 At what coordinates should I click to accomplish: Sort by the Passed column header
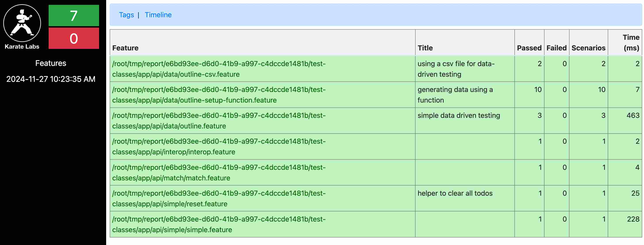click(529, 48)
